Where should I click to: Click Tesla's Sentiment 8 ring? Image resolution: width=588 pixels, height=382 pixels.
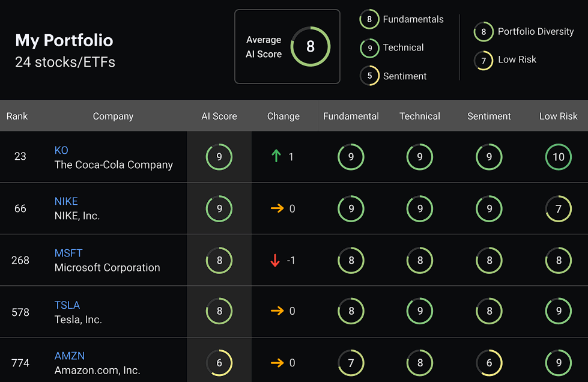[x=489, y=311]
